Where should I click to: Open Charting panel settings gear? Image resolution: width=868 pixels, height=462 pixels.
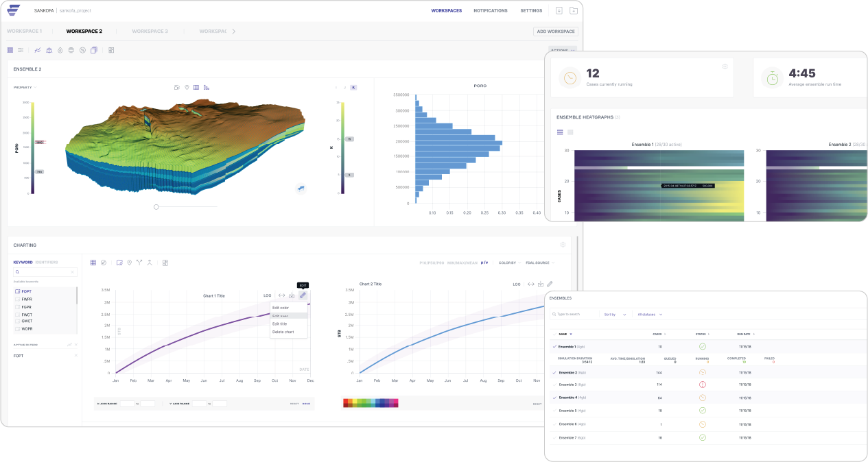coord(563,245)
